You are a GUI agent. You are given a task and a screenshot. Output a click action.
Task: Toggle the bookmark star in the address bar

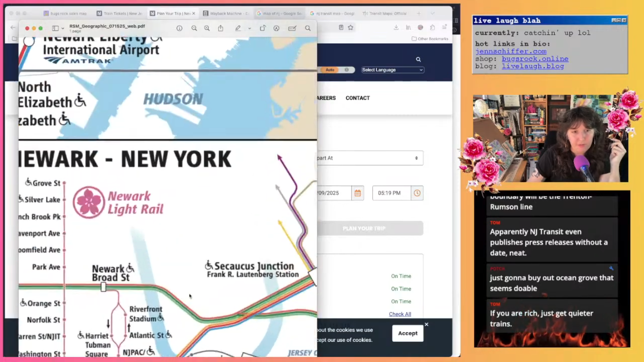[350, 27]
